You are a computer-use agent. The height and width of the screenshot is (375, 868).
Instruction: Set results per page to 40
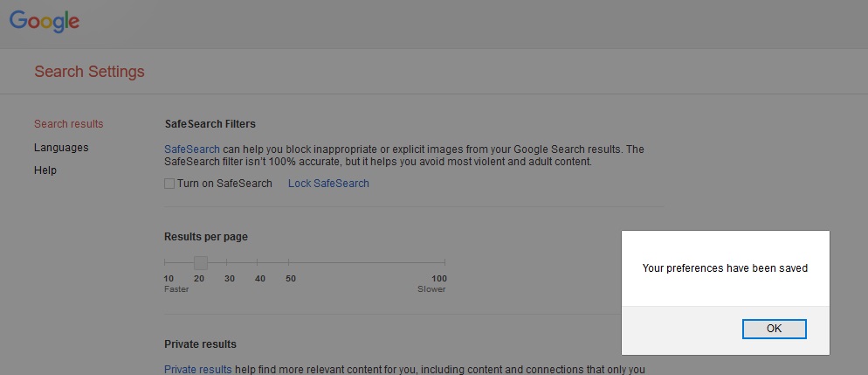260,279
